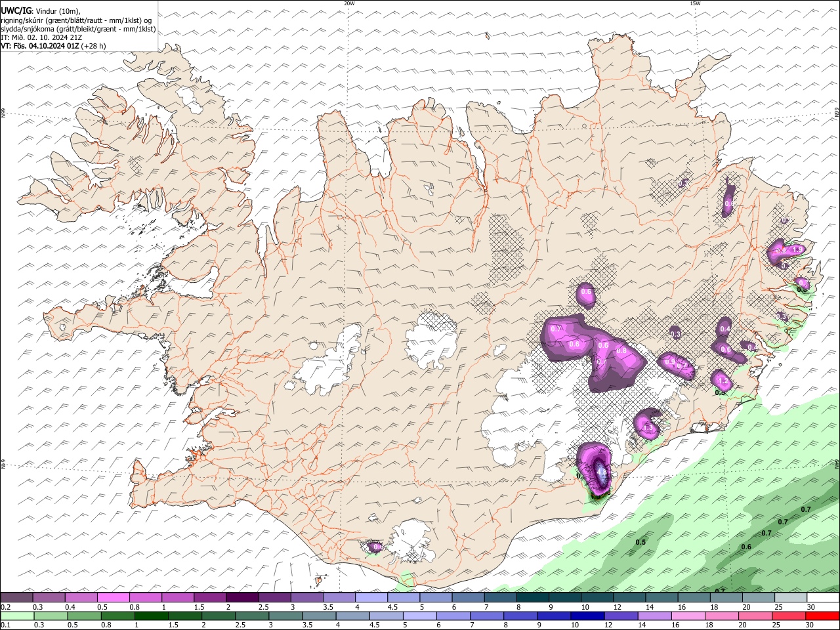Click the light pink 16 rain legend swatch
This screenshot has height=630, width=840.
tap(688, 616)
